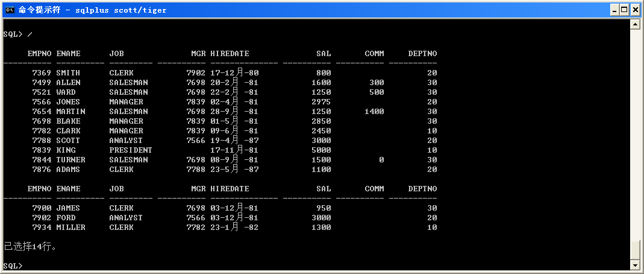The image size is (644, 274).
Task: Click the employee name SMITH
Action: coord(68,73)
